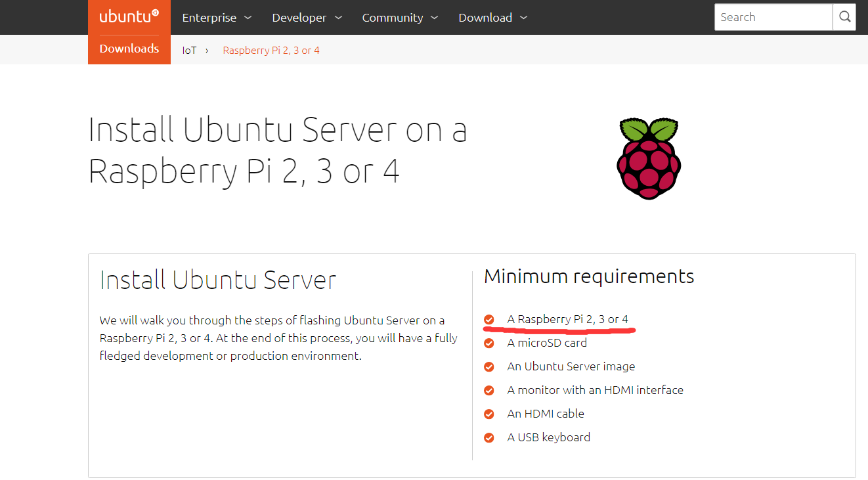
Task: Click 'A Raspberry Pi 2, 3 or 4' requirement
Action: click(568, 319)
